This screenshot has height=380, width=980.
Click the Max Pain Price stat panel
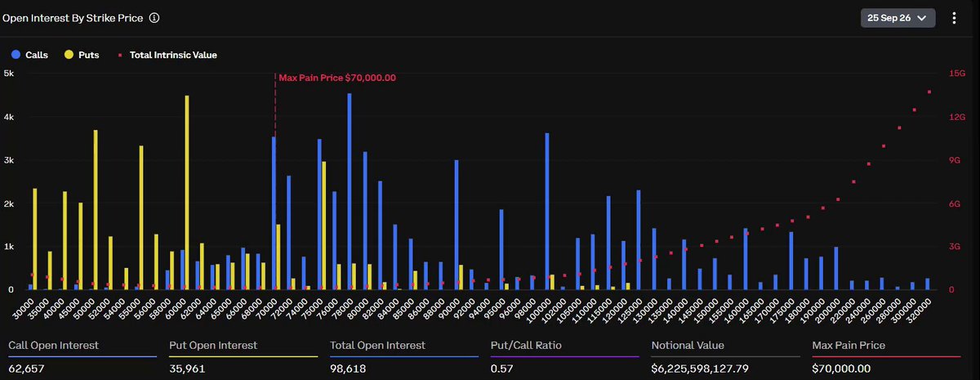click(x=886, y=357)
